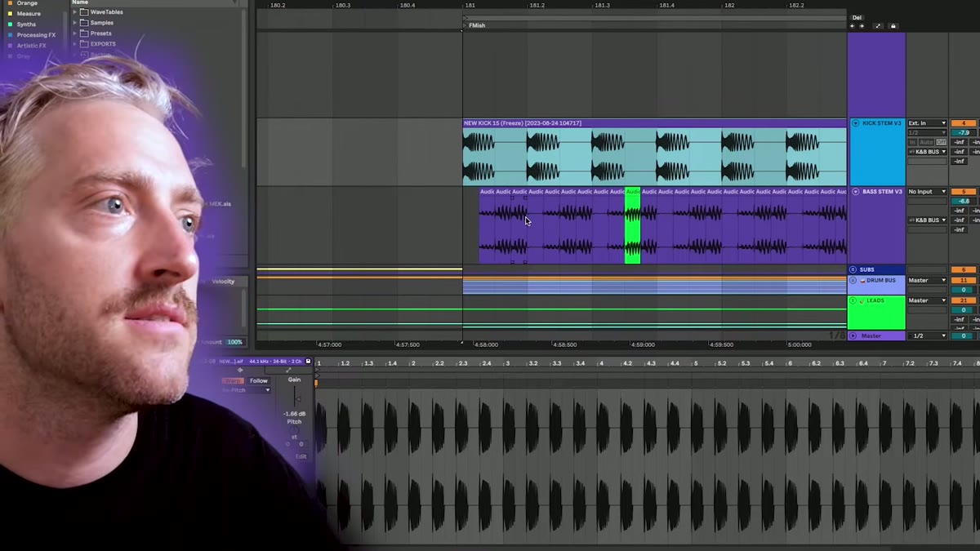Fold the LEADS track
Viewport: 980px width, 551px height.
point(853,300)
